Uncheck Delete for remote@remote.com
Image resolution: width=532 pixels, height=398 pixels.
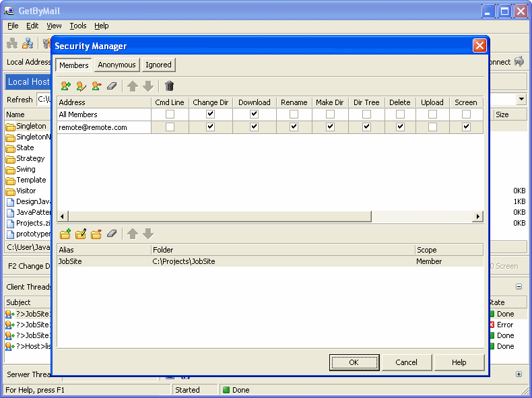pos(401,127)
